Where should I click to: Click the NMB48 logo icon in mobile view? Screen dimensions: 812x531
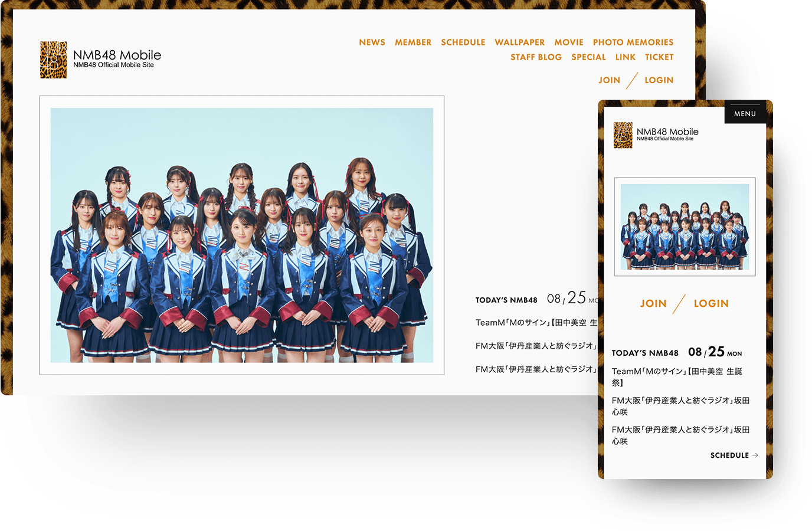(623, 135)
